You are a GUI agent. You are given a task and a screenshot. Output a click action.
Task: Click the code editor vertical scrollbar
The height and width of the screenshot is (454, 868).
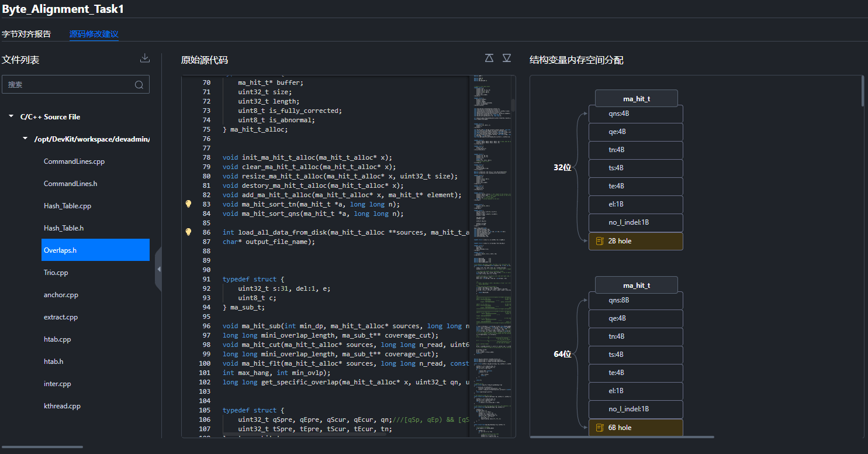(x=513, y=105)
